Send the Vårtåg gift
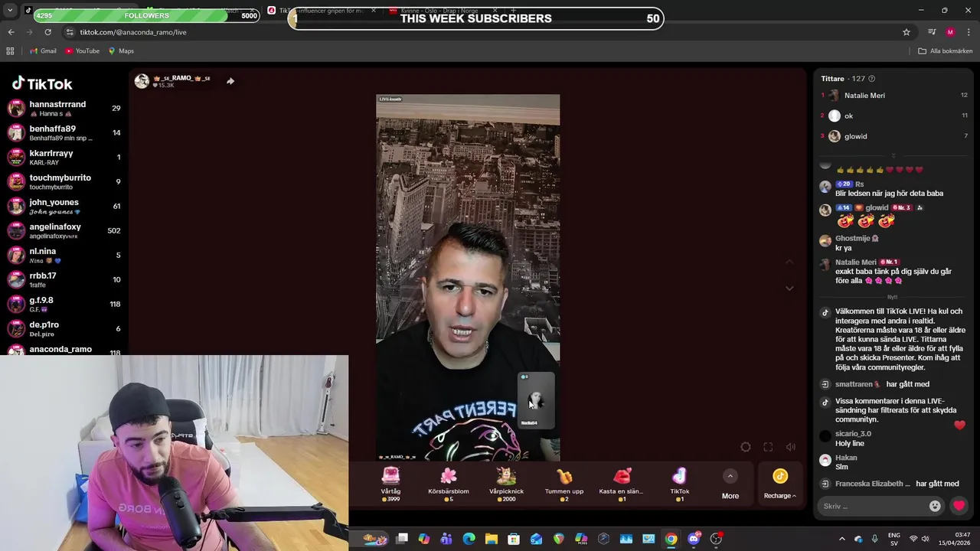 (x=390, y=484)
